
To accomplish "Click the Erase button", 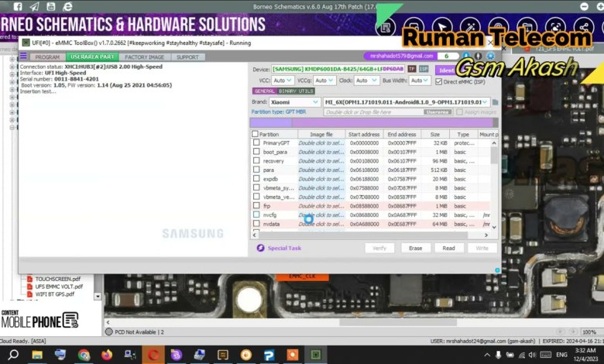I will [415, 248].
